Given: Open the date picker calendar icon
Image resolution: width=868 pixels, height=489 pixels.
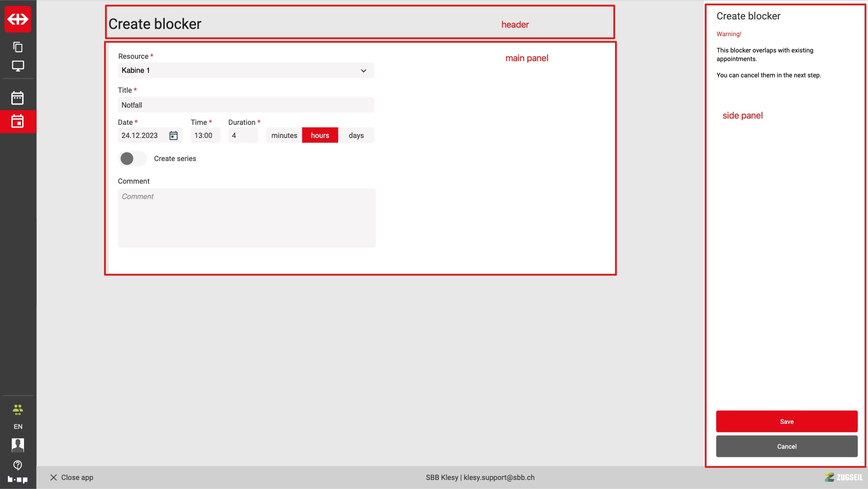Looking at the screenshot, I should [173, 136].
